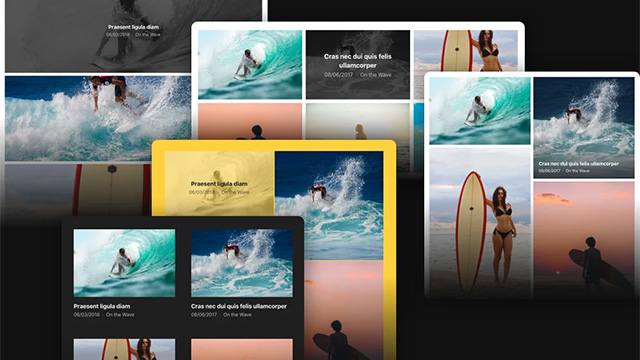Select dark overlay tile 'Cras nec dui quis felis ullamcorper'
Screen dimensions: 640x360
358,64
